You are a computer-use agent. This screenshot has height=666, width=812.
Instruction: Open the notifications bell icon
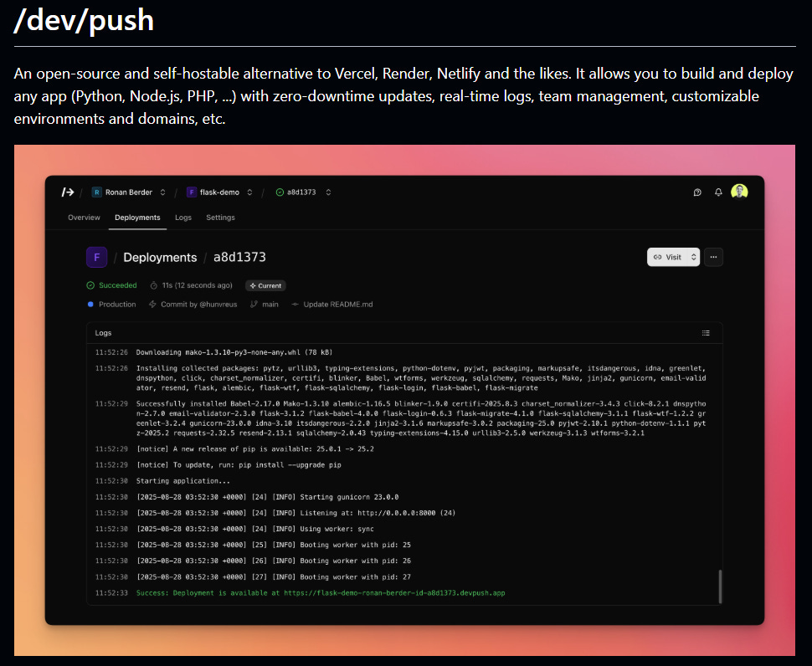[718, 192]
